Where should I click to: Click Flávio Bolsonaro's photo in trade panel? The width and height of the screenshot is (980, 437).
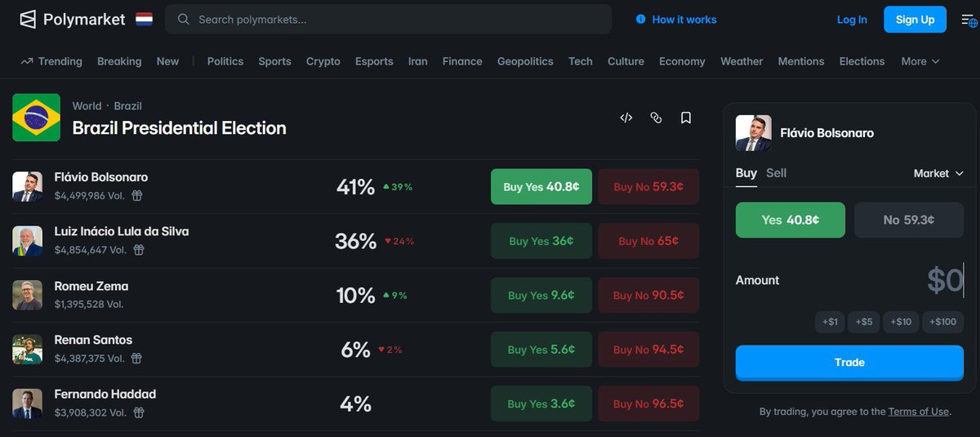point(754,133)
